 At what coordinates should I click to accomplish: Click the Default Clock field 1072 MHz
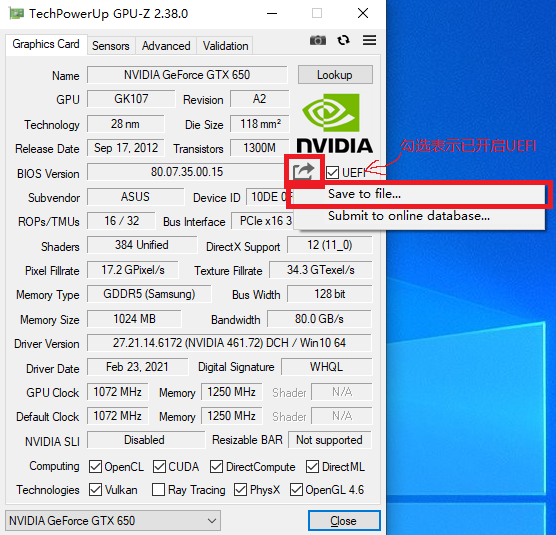point(118,416)
